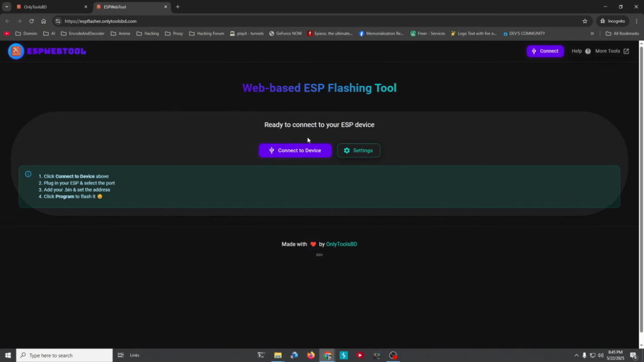Click the ESPWebTool logo icon
Image resolution: width=644 pixels, height=362 pixels.
coord(16,51)
